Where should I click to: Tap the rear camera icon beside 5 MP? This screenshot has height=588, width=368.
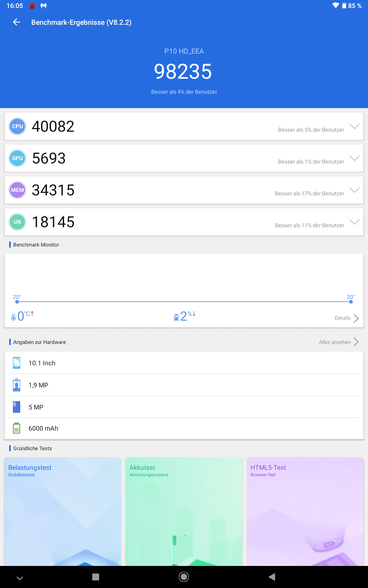point(17,407)
